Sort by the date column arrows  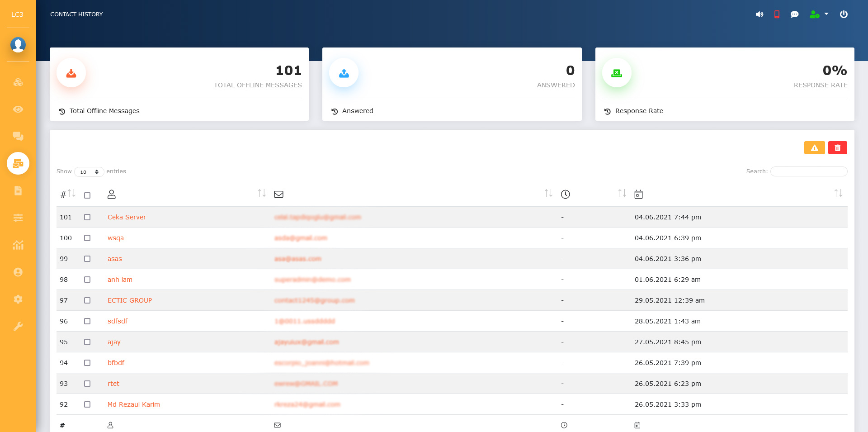838,194
